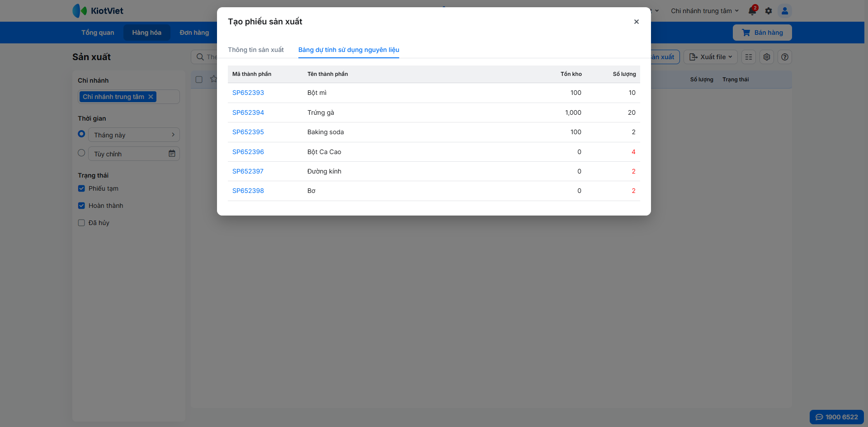Expand the Tháng này time selector
Viewport: 868px width, 427px height.
pyautogui.click(x=134, y=135)
